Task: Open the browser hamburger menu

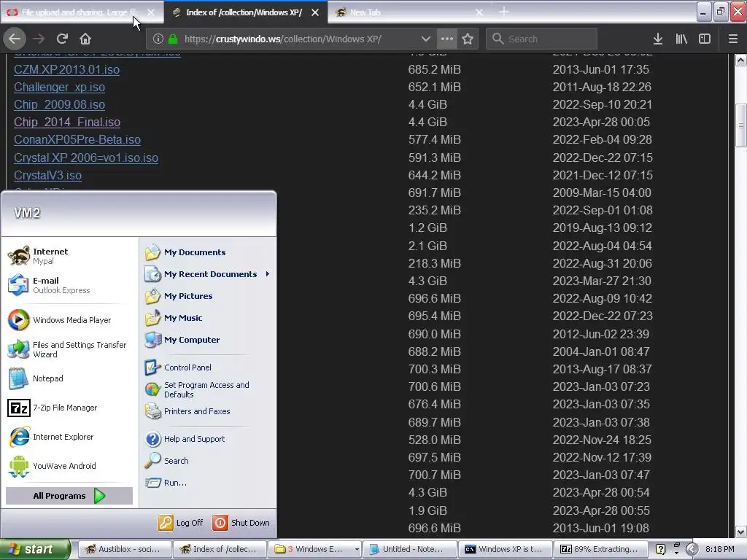Action: (x=733, y=39)
